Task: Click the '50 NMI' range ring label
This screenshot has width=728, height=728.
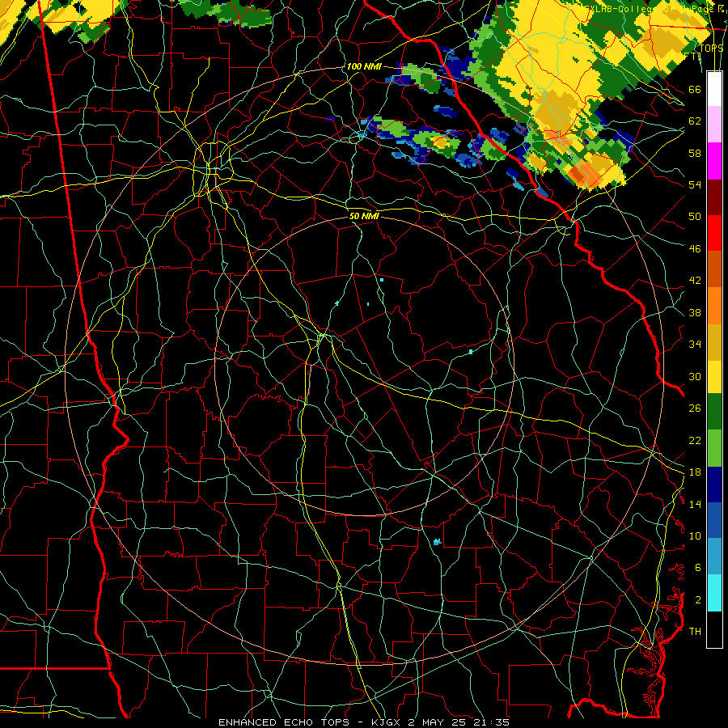Action: [x=364, y=216]
